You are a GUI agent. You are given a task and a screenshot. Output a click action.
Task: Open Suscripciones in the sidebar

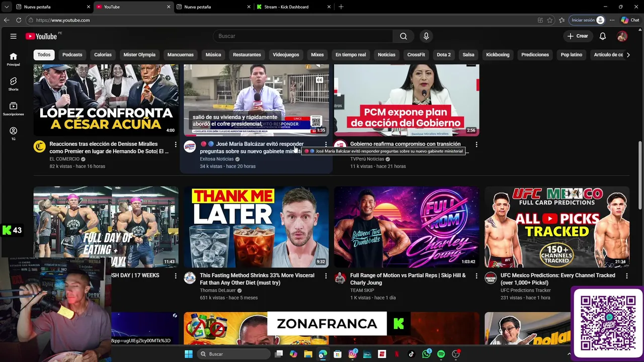click(x=14, y=109)
